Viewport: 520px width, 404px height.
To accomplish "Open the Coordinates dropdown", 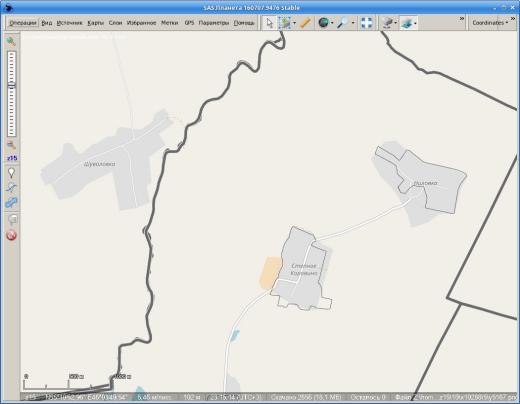I will [490, 23].
